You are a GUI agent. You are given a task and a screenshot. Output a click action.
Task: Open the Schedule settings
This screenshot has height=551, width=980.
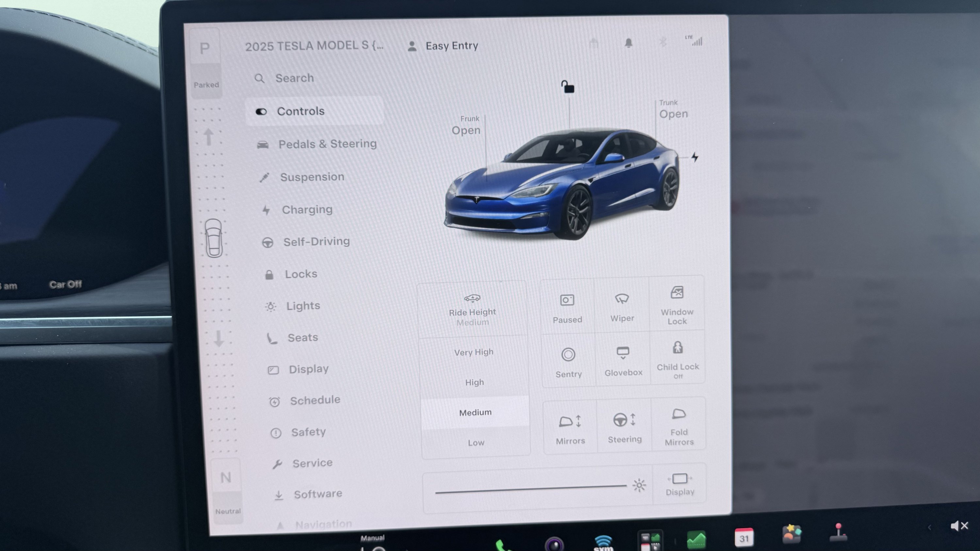pos(304,400)
